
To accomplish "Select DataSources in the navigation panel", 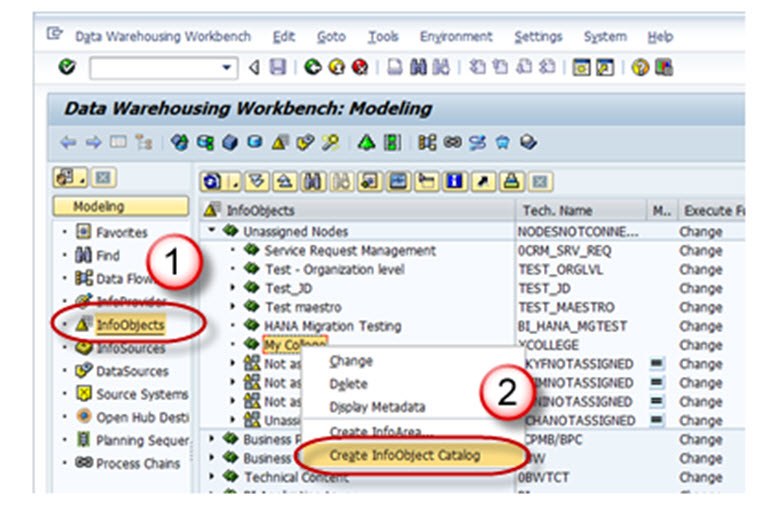I will [131, 371].
